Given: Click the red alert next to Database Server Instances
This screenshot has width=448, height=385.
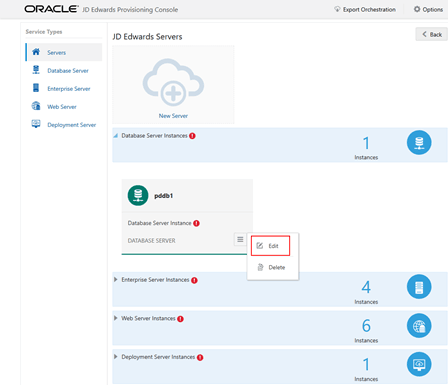Looking at the screenshot, I should tap(192, 136).
